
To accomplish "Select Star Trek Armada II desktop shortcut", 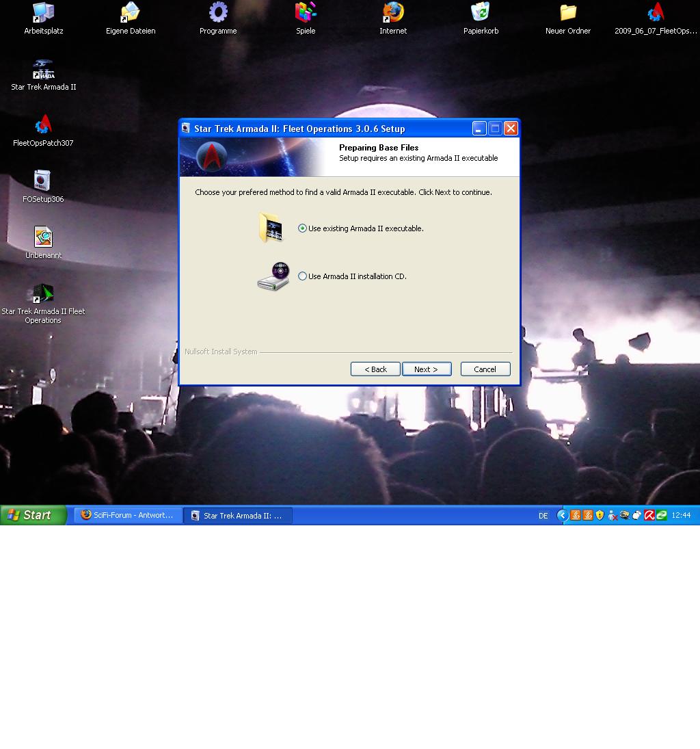I will coord(44,71).
